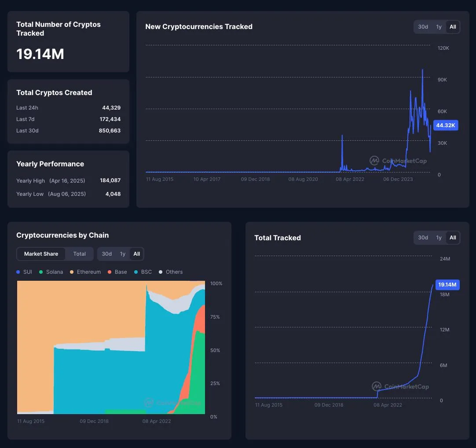Select All range in Cryptocurrencies by Chain
476x448 pixels.
pyautogui.click(x=137, y=254)
